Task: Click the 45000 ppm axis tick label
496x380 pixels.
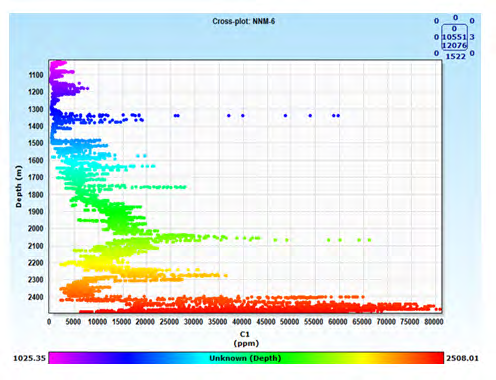Action: (x=266, y=322)
